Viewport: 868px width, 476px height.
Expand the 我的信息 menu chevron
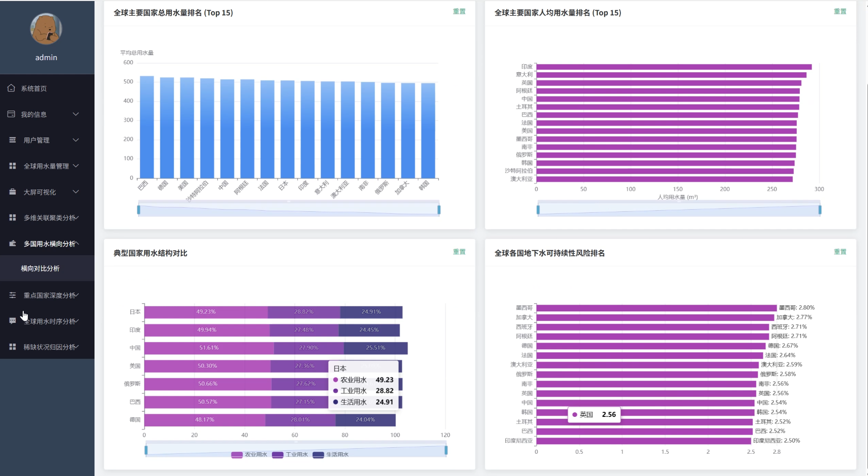coord(76,114)
